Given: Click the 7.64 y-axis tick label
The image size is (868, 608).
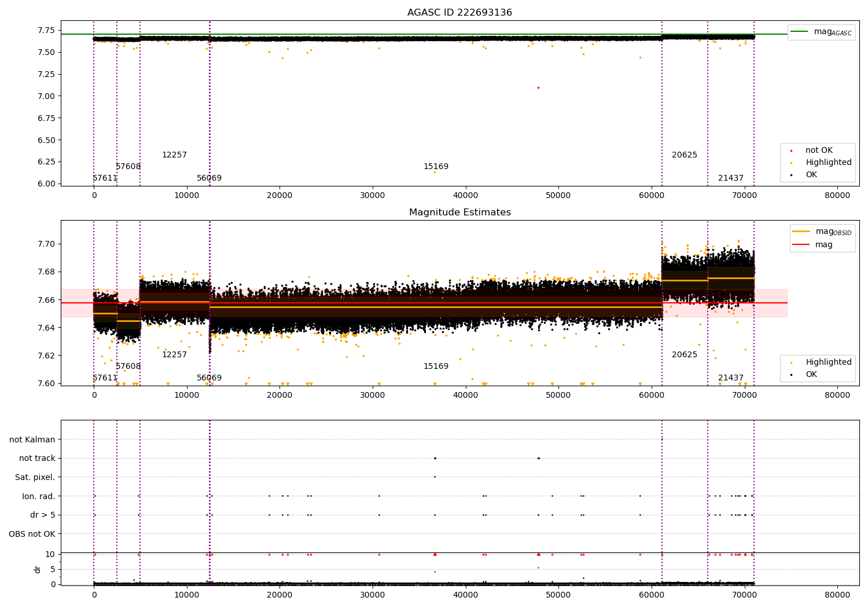Looking at the screenshot, I should (x=46, y=328).
